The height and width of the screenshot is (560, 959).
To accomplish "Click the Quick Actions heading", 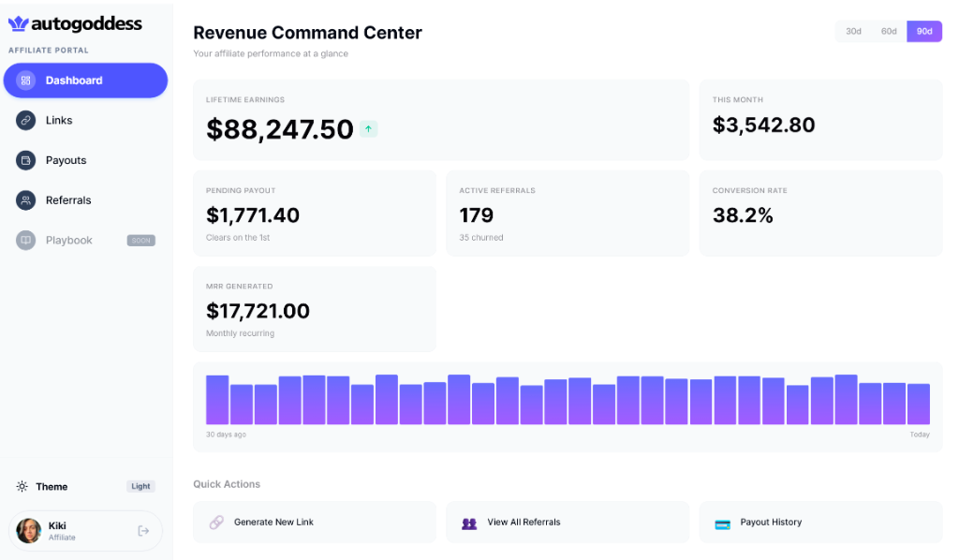I will coord(227,484).
